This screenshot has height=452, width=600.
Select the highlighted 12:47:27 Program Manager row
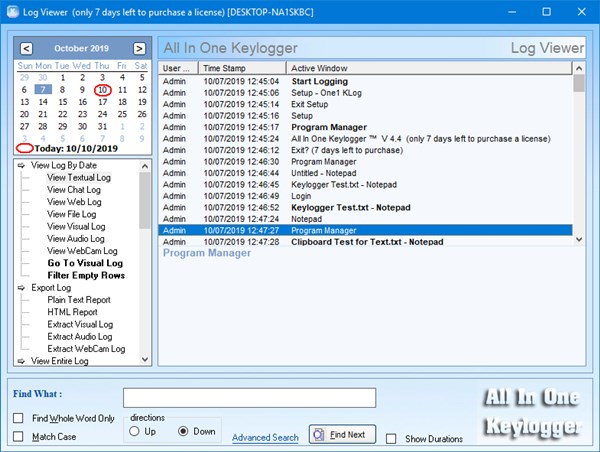coord(365,230)
